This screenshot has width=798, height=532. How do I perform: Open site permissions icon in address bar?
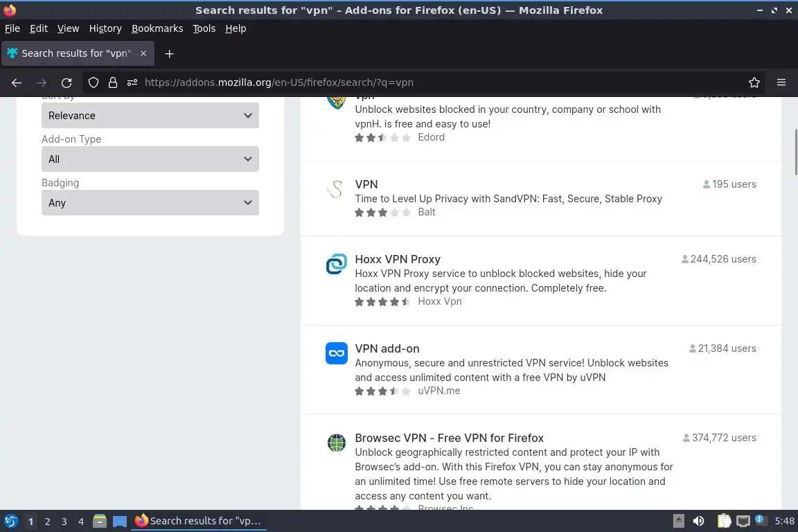pos(132,82)
